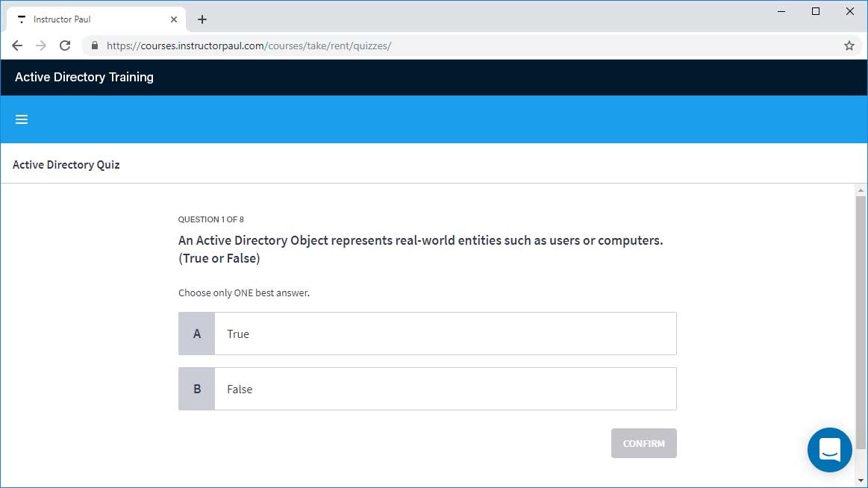The width and height of the screenshot is (868, 488).
Task: Click the scrollbar up arrow
Action: (860, 191)
